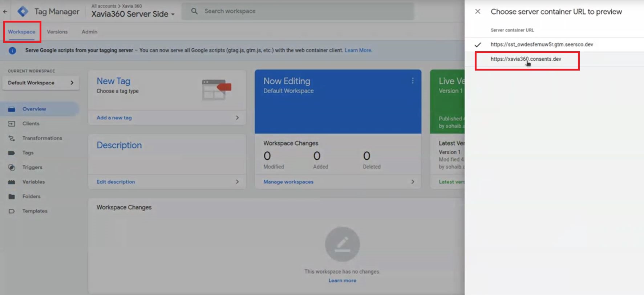Click the search magnifier icon
This screenshot has height=295, width=644.
coord(194,11)
